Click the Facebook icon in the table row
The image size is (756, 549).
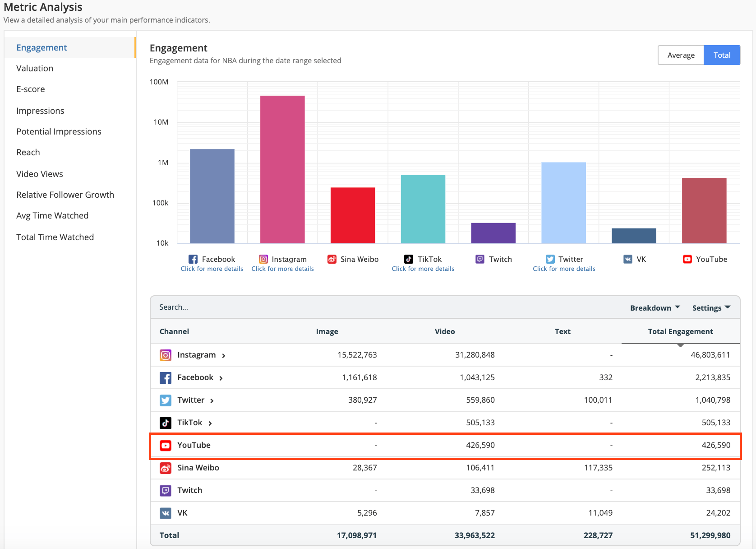tap(166, 378)
